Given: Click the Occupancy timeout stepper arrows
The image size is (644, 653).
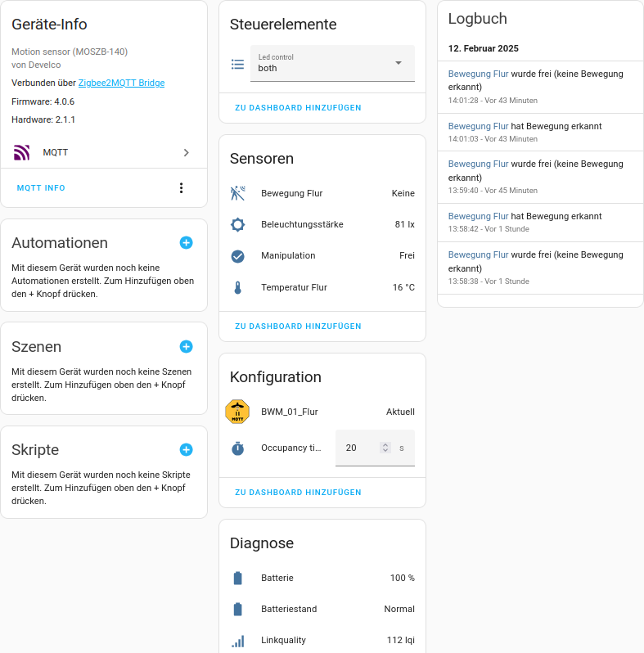Looking at the screenshot, I should click(x=385, y=448).
